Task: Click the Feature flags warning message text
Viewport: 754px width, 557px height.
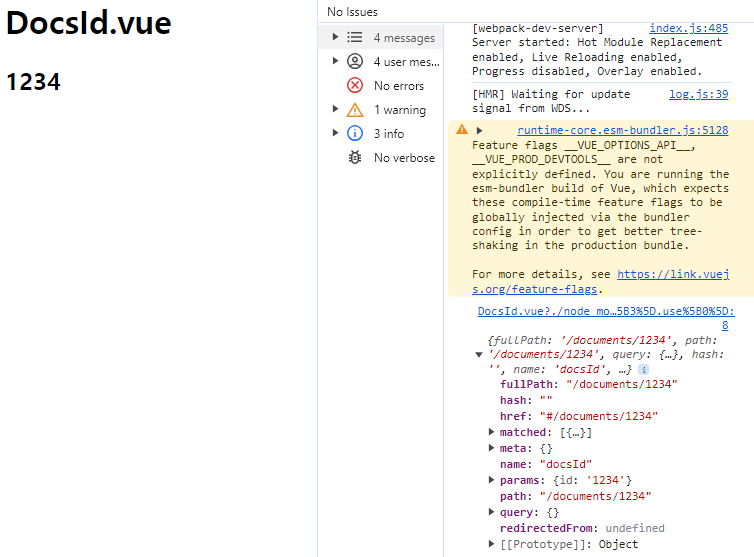Action: tap(601, 195)
